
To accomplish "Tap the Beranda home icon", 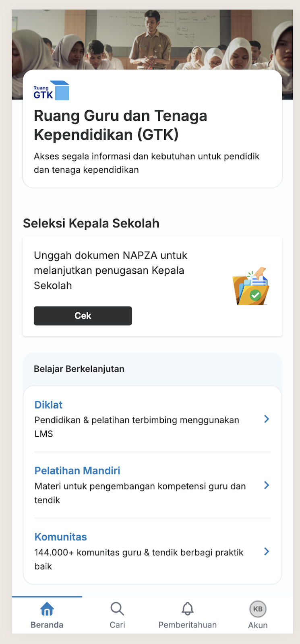I will point(47,609).
